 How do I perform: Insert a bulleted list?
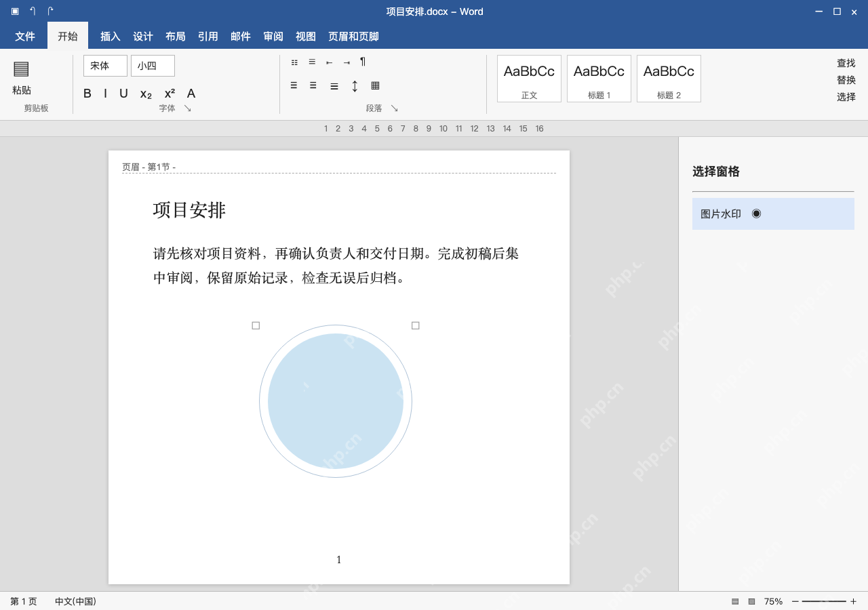[x=294, y=62]
